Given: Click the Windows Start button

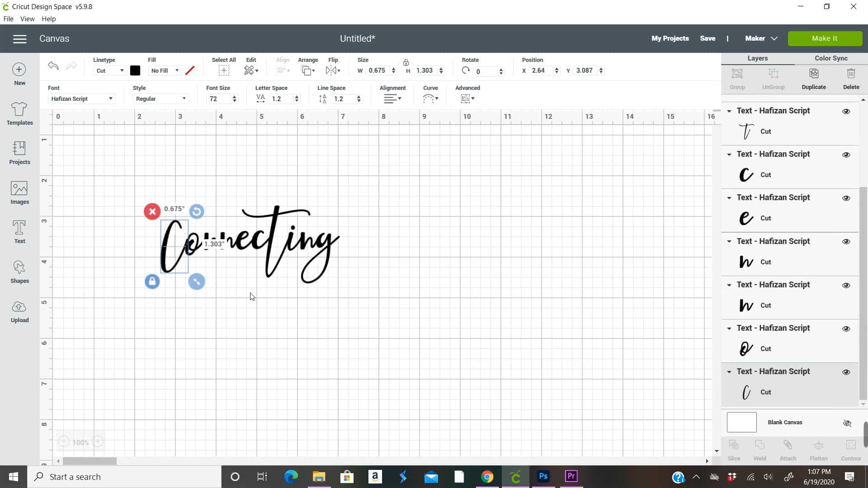Looking at the screenshot, I should click(14, 477).
